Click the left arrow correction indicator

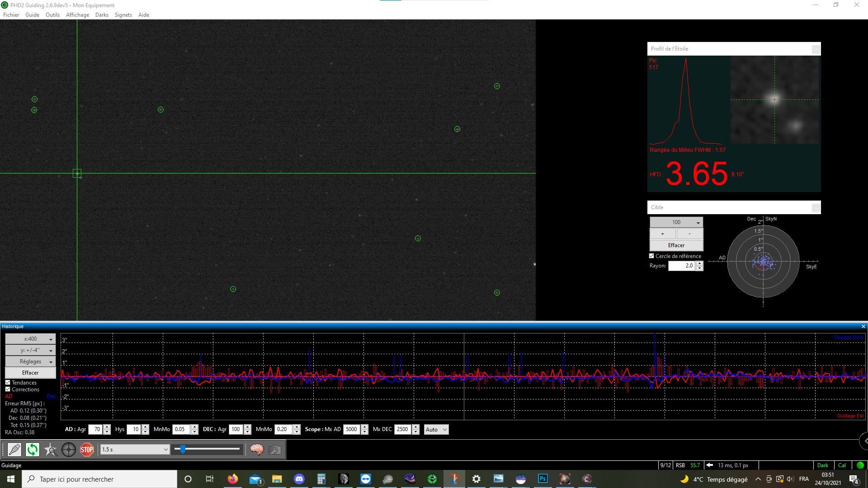pos(710,465)
